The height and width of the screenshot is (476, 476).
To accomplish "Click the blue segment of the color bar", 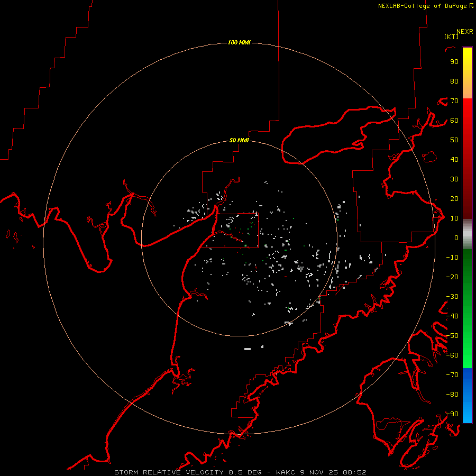I will [467, 396].
